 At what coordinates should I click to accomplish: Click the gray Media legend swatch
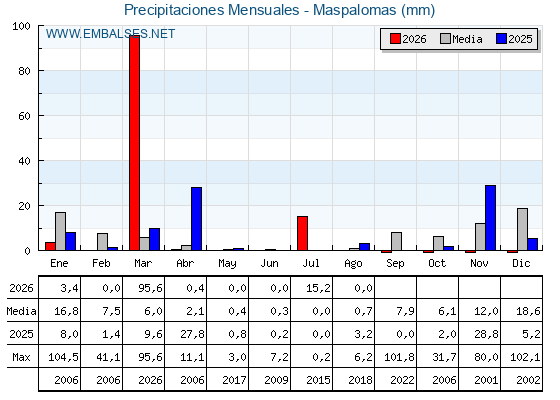(445, 39)
